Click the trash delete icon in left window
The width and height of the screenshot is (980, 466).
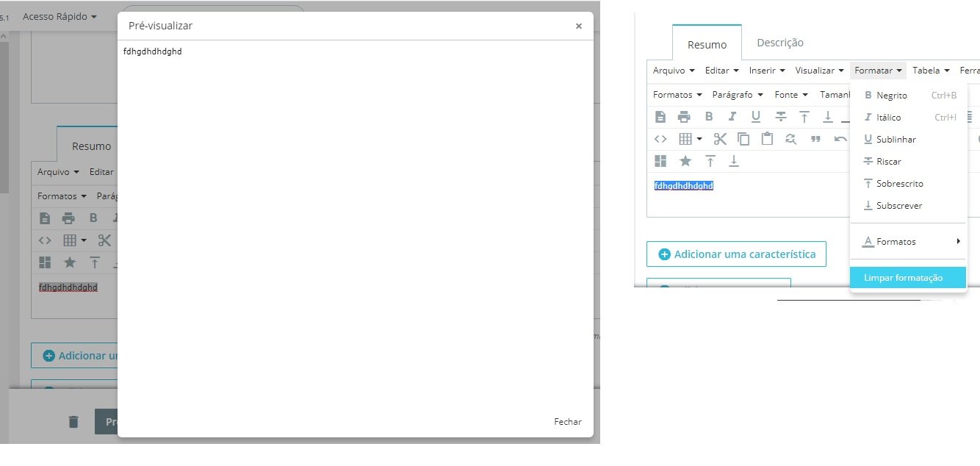73,421
